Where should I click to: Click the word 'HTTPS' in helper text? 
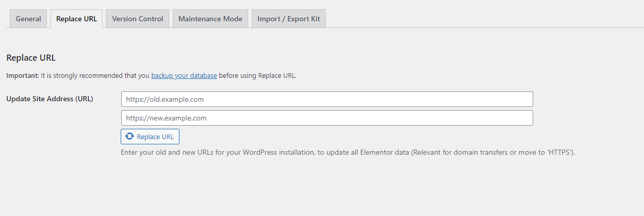(561, 153)
